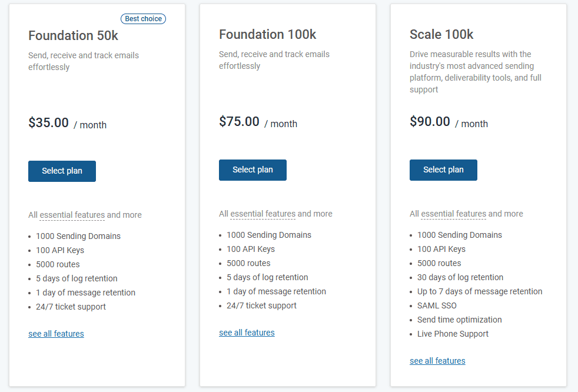
Task: See all features for Foundation 50k
Action: (x=56, y=334)
